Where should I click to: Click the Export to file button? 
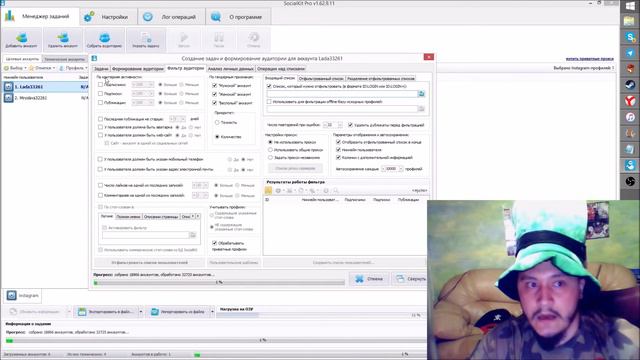click(107, 311)
